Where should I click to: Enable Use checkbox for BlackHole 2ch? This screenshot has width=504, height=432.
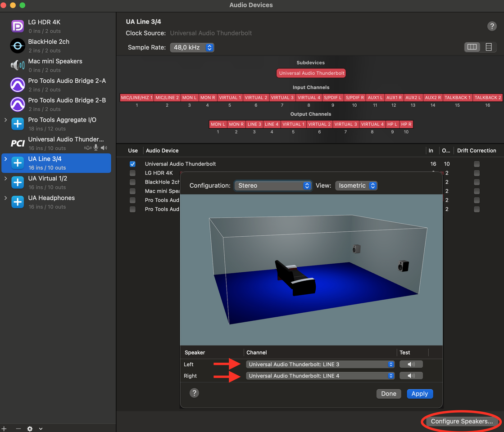(x=132, y=182)
